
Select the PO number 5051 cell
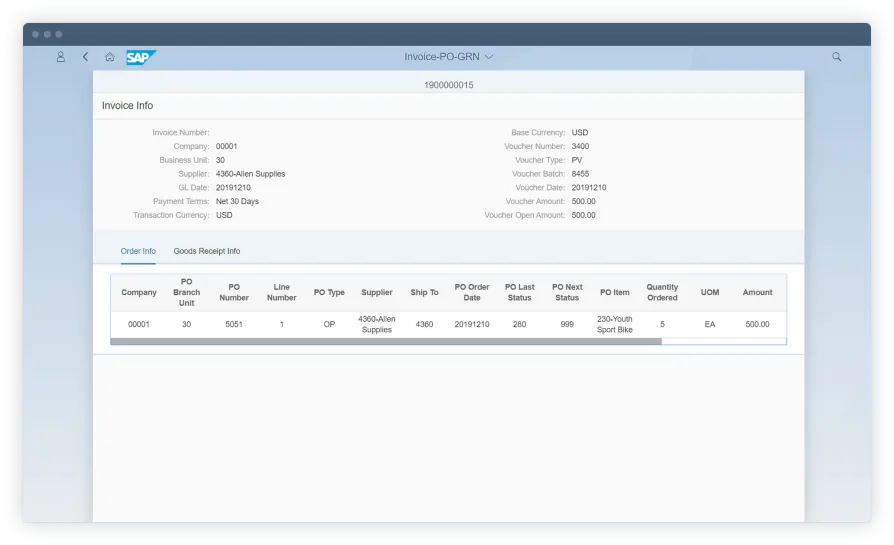[234, 324]
